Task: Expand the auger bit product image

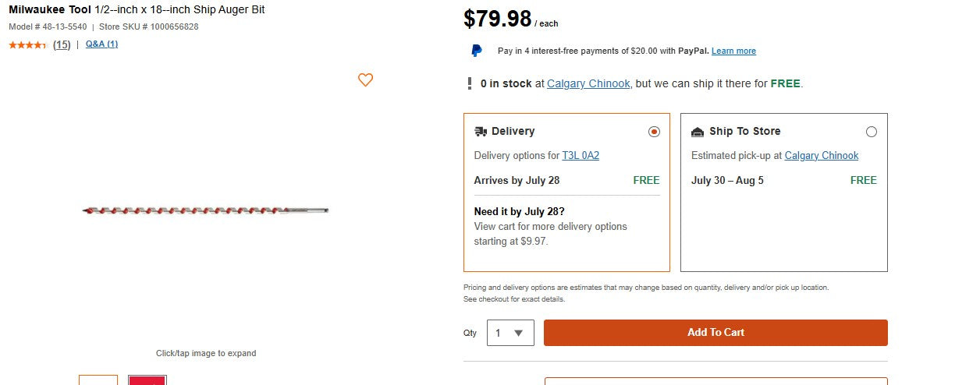Action: [206, 210]
